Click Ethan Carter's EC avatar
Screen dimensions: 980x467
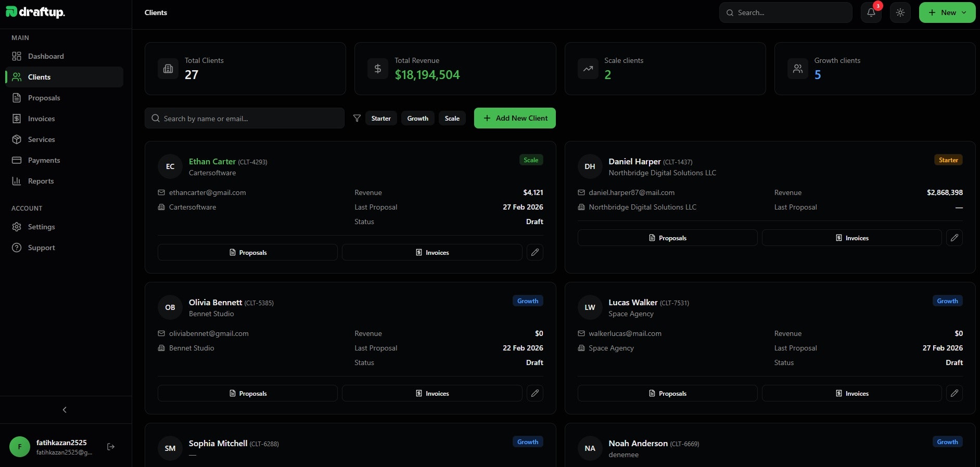click(x=170, y=166)
